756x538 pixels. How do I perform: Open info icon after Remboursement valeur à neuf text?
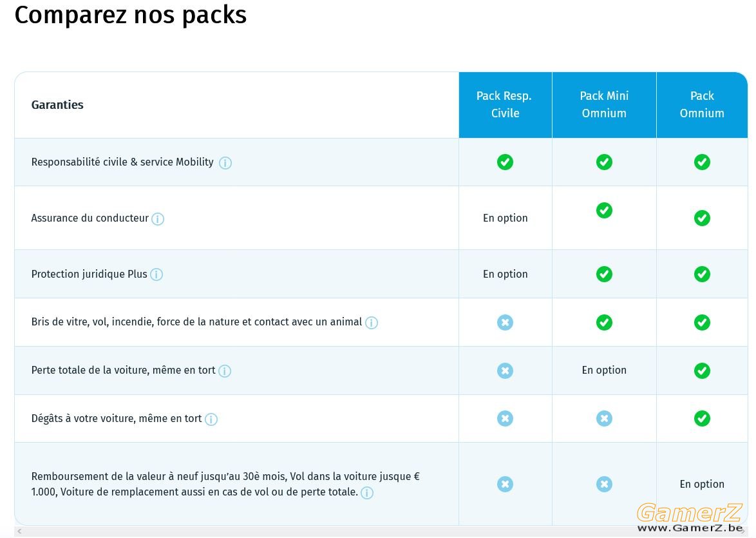click(367, 493)
